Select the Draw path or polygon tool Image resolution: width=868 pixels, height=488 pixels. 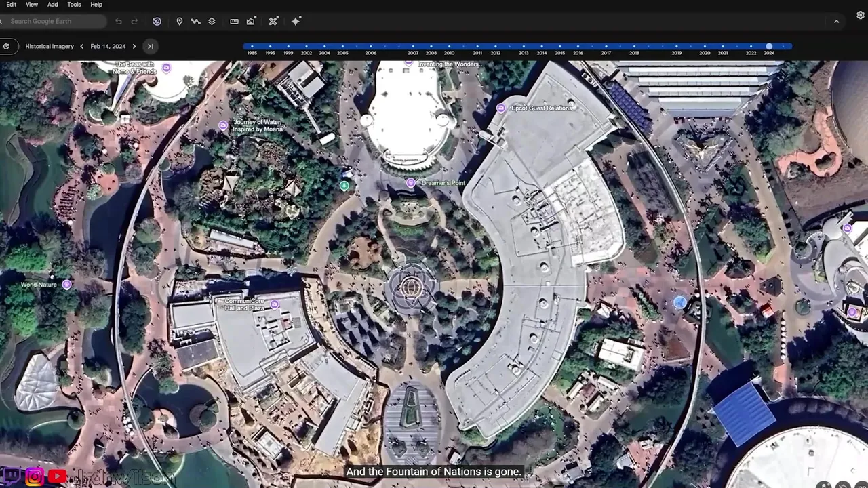coord(195,22)
